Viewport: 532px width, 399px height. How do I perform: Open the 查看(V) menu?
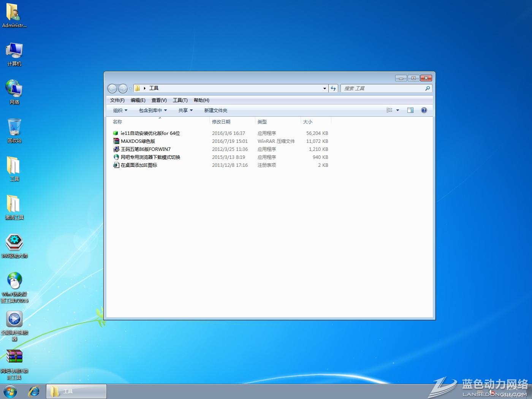[x=159, y=100]
